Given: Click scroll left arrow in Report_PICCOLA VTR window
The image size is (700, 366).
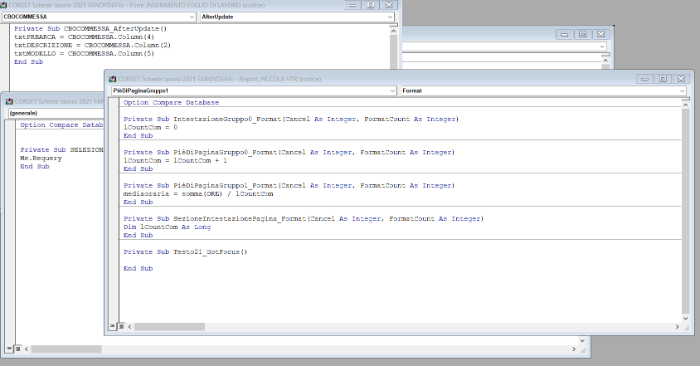Looking at the screenshot, I should 129,327.
